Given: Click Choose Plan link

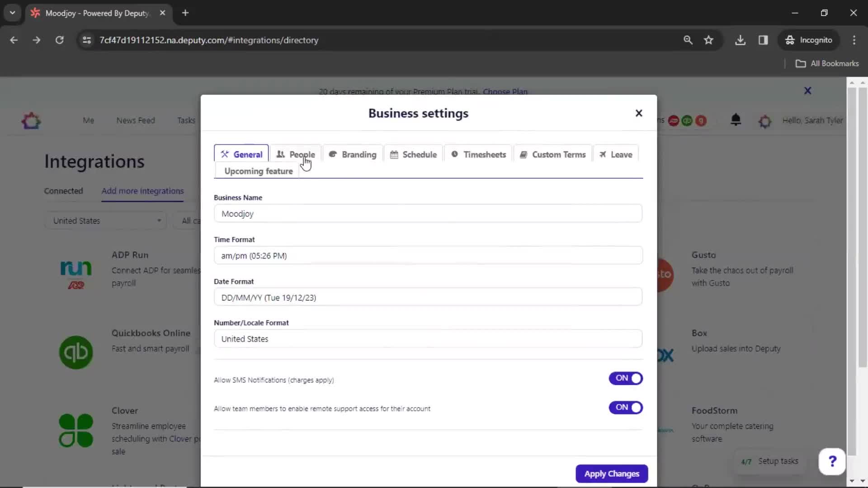Looking at the screenshot, I should (x=505, y=91).
